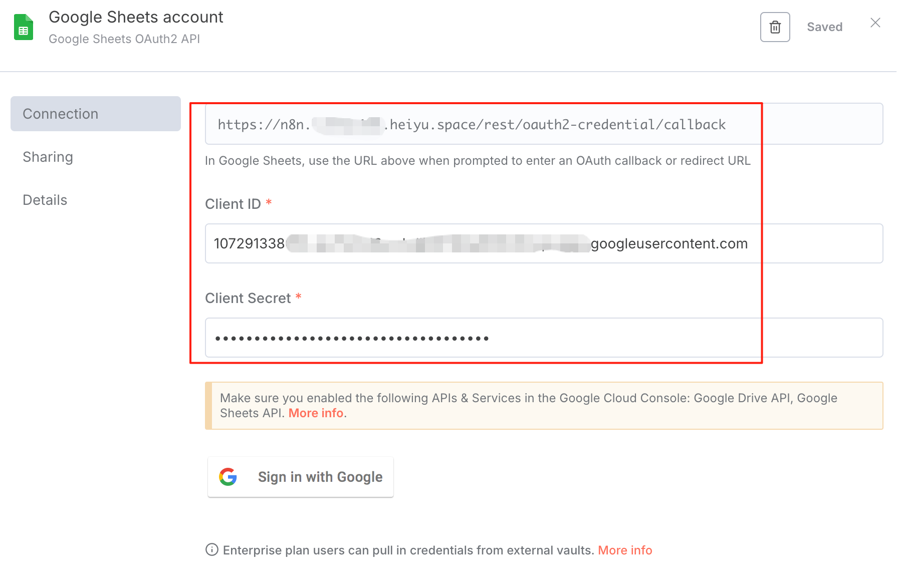Click the Saved status button

pyautogui.click(x=824, y=27)
